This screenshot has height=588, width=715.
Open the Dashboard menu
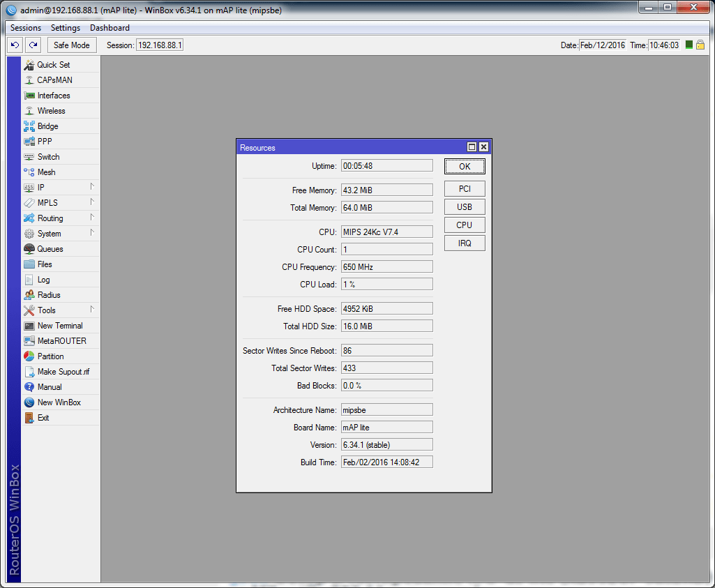pyautogui.click(x=110, y=28)
